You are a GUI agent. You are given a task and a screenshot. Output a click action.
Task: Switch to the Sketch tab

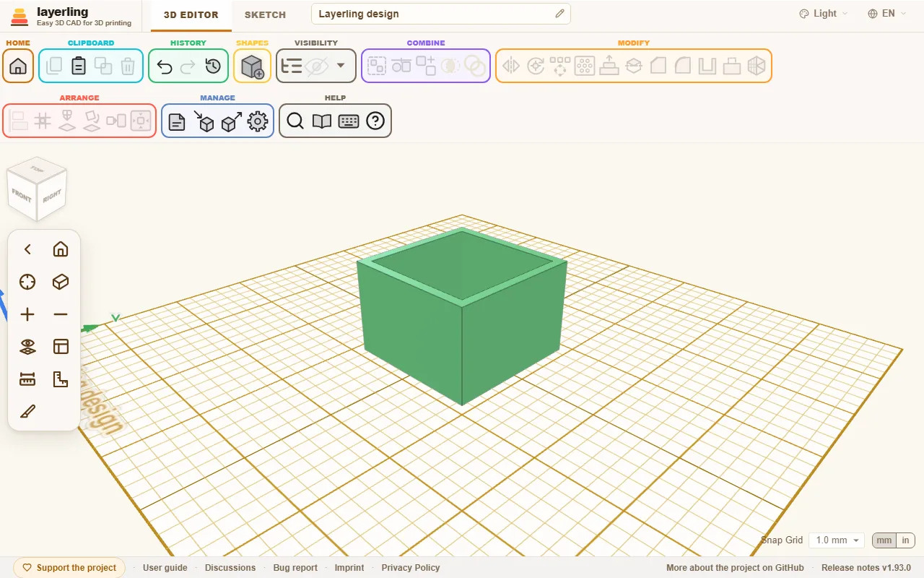[x=265, y=14]
